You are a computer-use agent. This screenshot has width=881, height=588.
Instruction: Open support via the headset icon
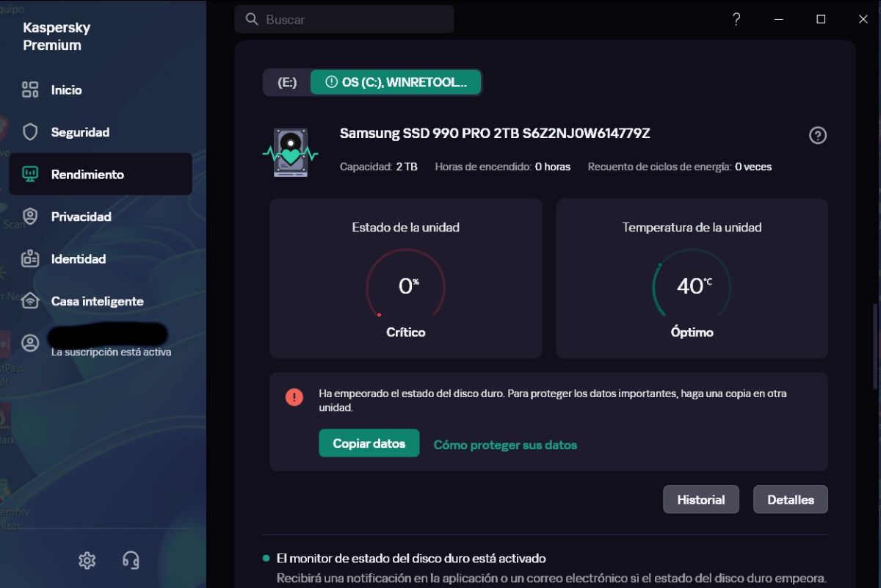click(131, 560)
